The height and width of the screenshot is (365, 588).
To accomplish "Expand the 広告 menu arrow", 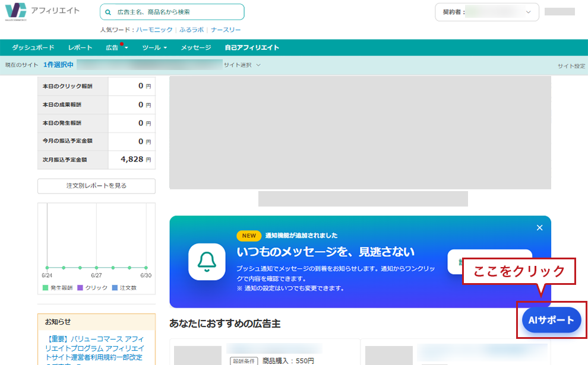I will [127, 47].
